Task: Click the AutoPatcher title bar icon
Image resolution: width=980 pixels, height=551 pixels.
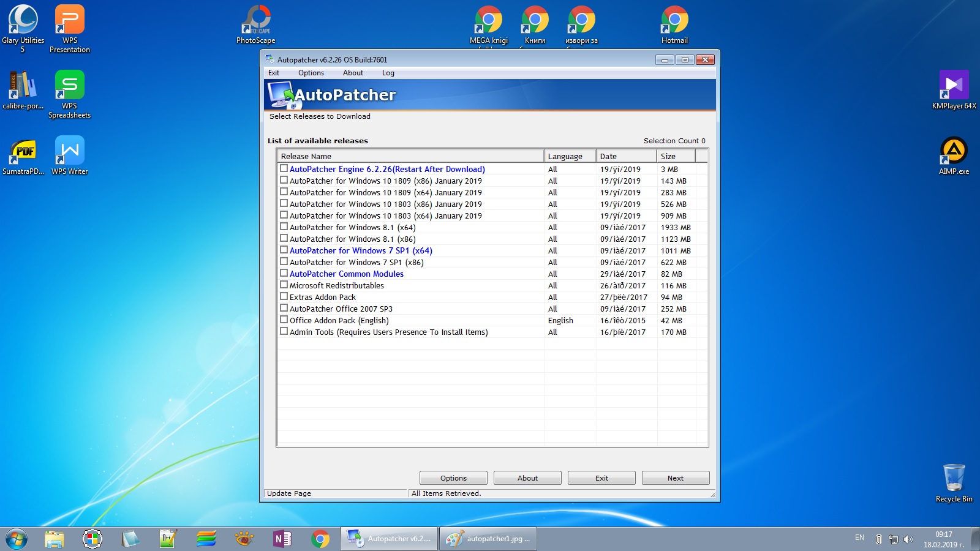Action: pos(269,59)
